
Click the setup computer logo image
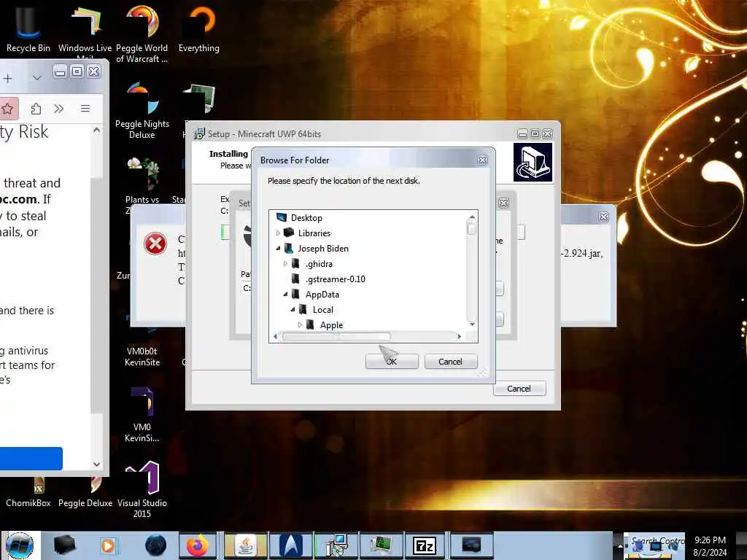(533, 163)
